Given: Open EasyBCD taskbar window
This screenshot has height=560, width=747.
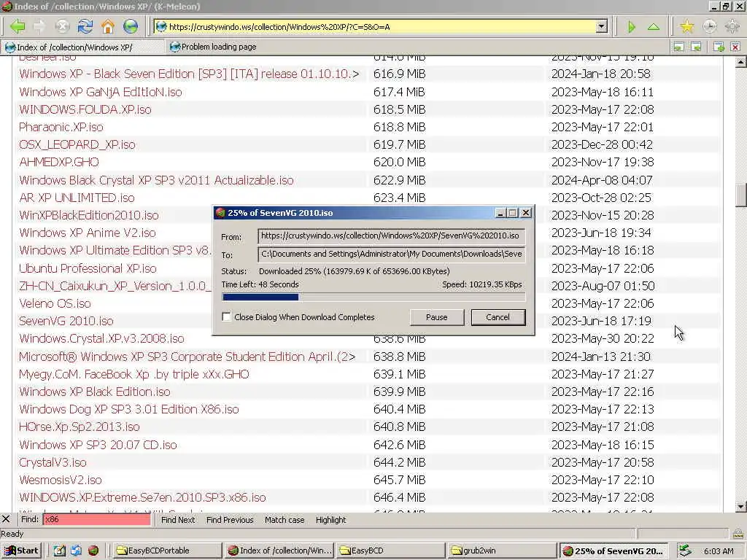Looking at the screenshot, I should click(x=390, y=551).
